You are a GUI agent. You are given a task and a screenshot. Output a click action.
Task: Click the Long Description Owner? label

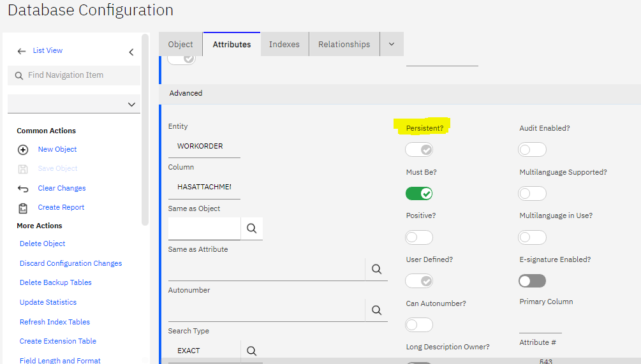click(448, 347)
